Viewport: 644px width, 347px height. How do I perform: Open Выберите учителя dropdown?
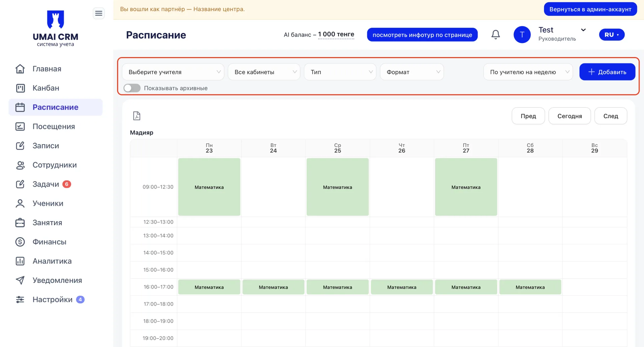pyautogui.click(x=173, y=72)
